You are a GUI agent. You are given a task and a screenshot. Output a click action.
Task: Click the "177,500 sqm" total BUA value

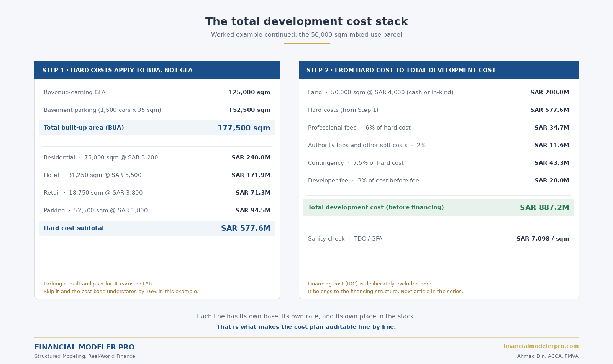point(244,128)
